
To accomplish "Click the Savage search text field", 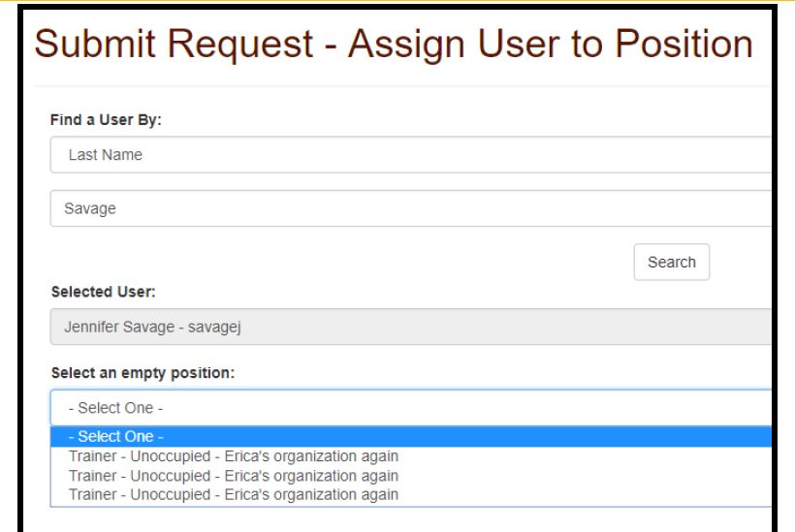I will [x=411, y=208].
